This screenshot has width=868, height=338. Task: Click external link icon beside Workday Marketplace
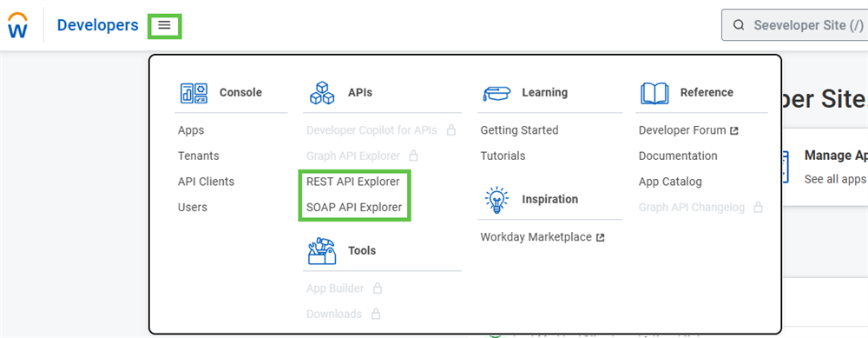600,238
